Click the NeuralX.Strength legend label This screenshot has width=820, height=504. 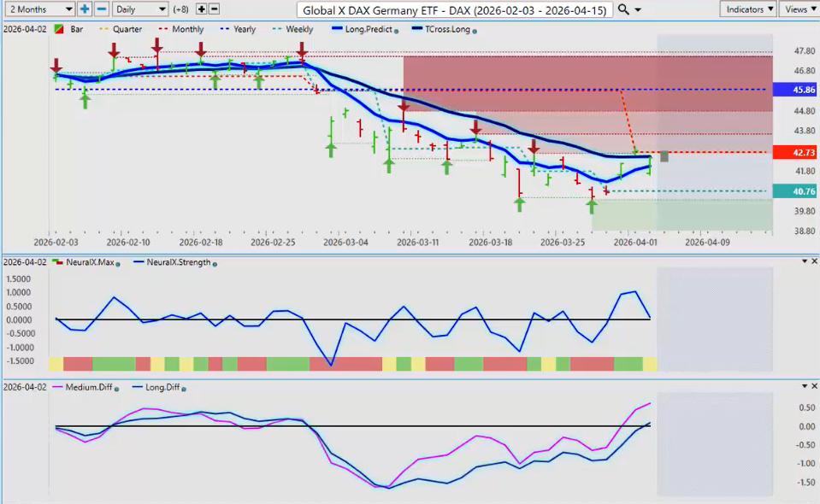click(178, 262)
